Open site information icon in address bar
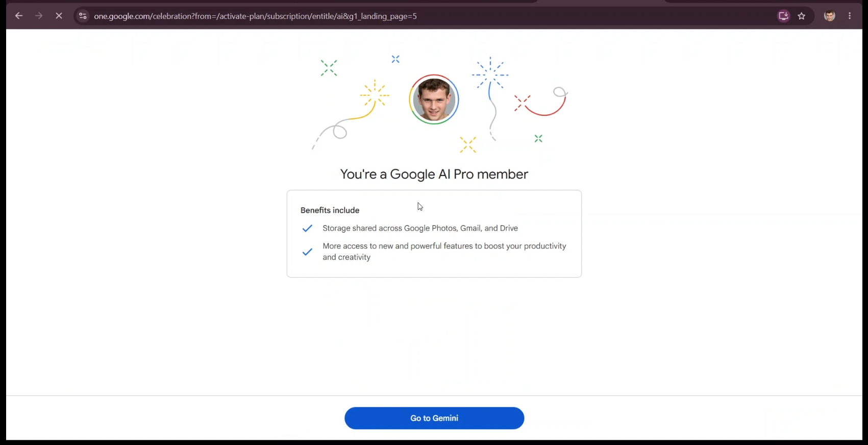 pos(83,16)
